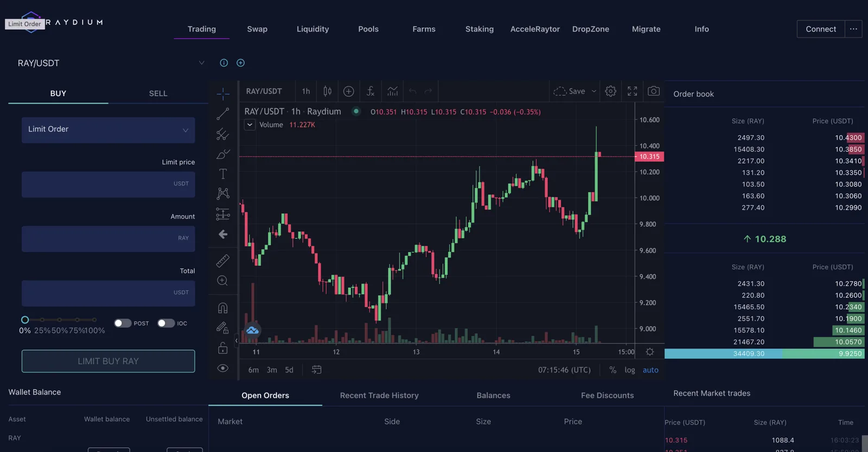
Task: Select the chart patterns tool
Action: pyautogui.click(x=222, y=193)
